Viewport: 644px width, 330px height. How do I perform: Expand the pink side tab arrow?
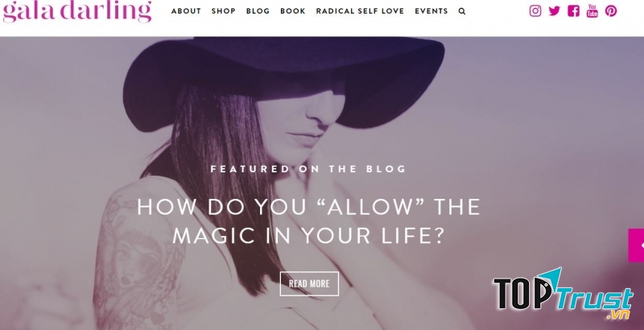[x=636, y=245]
